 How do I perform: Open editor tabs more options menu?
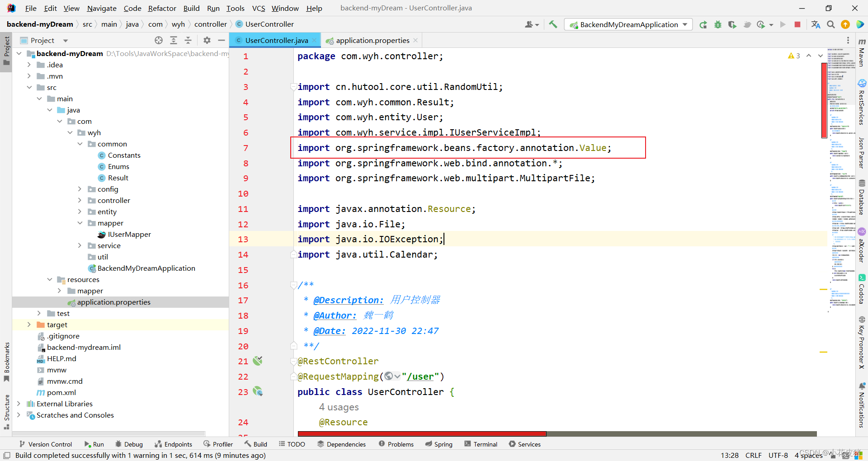[x=848, y=40]
